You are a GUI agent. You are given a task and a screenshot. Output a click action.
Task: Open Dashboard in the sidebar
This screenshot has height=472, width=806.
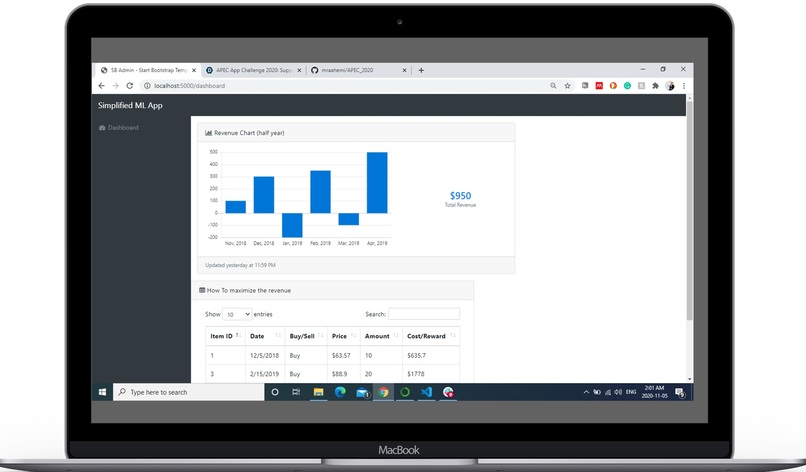pyautogui.click(x=119, y=128)
